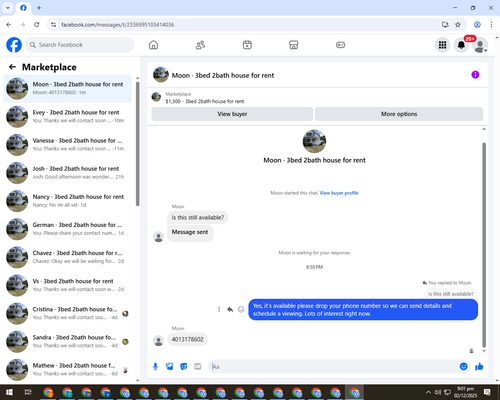Click the phone number 4013178602 message
Screen dimensions: 500x400
pos(187,339)
